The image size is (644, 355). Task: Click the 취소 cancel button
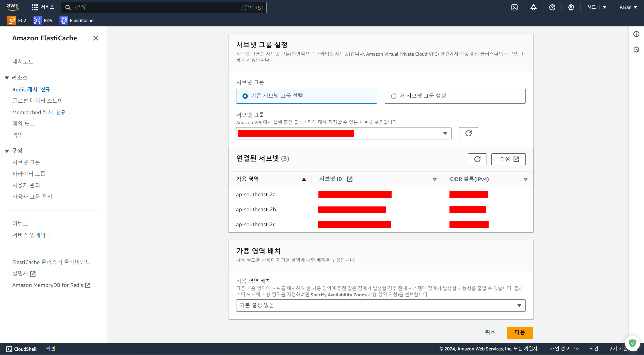pyautogui.click(x=490, y=333)
